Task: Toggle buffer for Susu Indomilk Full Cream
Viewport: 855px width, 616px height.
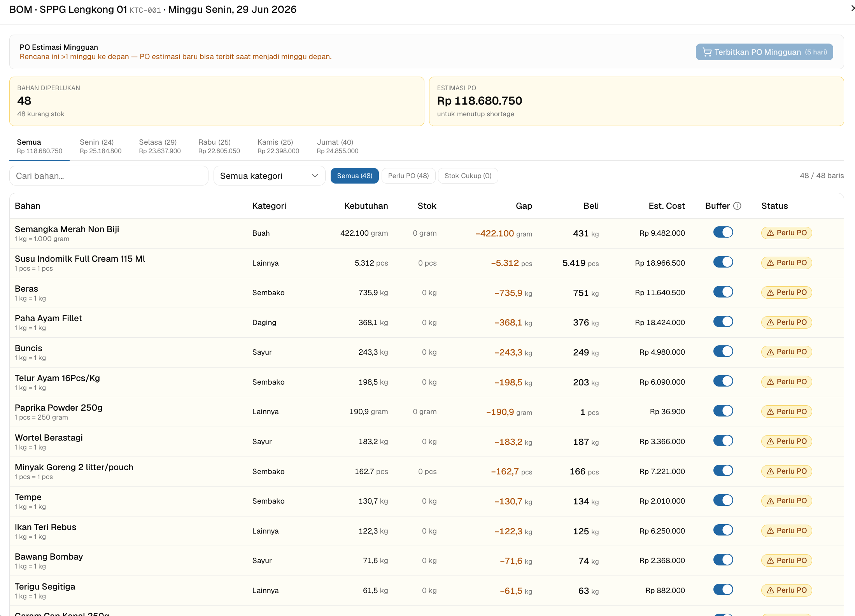Action: (x=723, y=262)
